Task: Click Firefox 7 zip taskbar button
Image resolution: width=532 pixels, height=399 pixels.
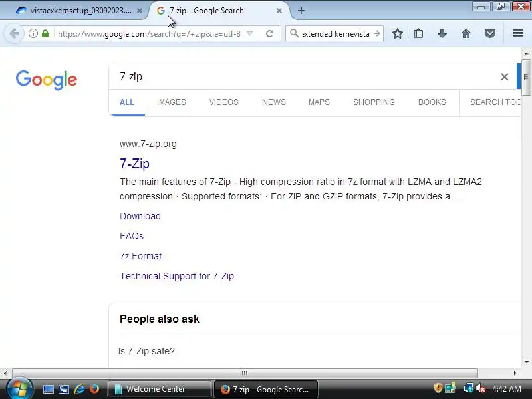Action: point(265,389)
